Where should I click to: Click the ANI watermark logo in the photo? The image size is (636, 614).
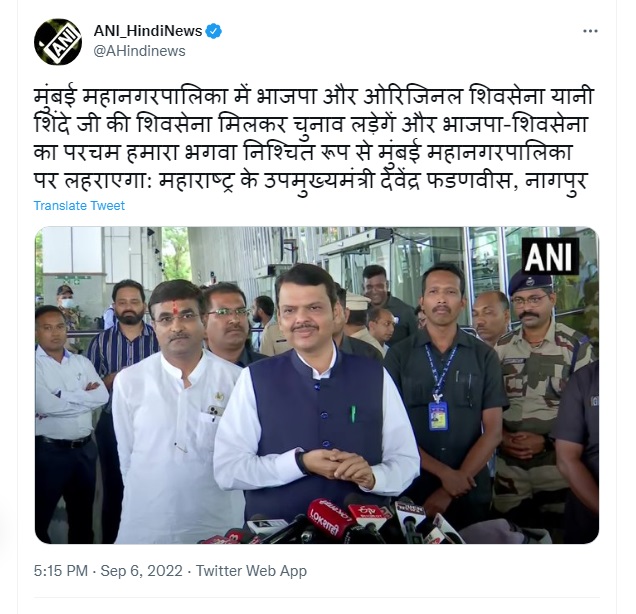point(550,256)
